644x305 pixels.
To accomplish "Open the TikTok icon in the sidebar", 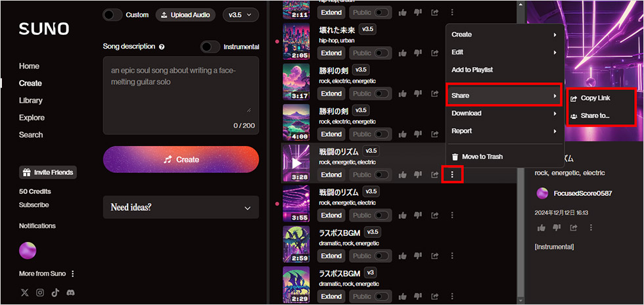I will tap(55, 293).
